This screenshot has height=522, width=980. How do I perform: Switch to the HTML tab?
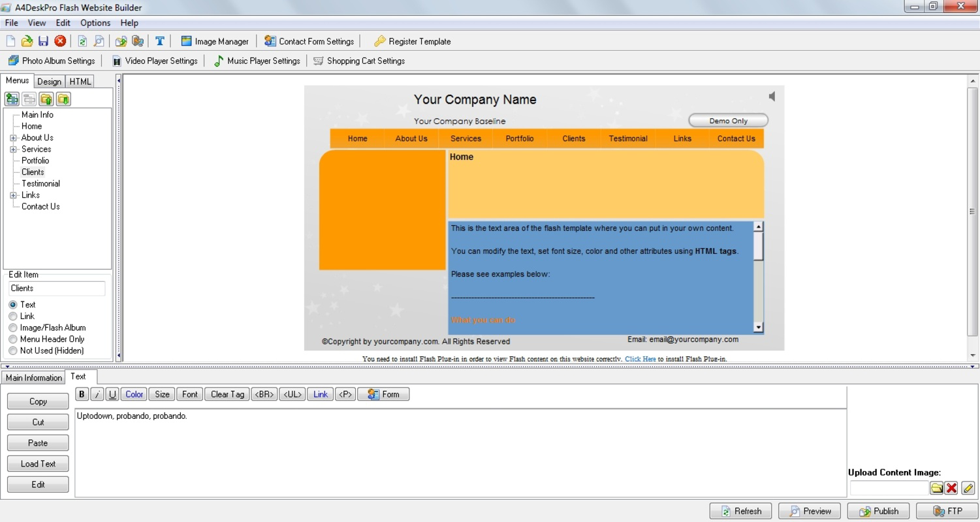coord(80,82)
